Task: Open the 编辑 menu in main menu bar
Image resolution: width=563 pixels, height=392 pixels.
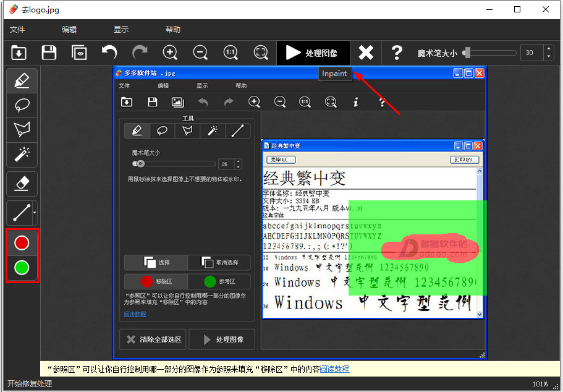Action: (69, 30)
